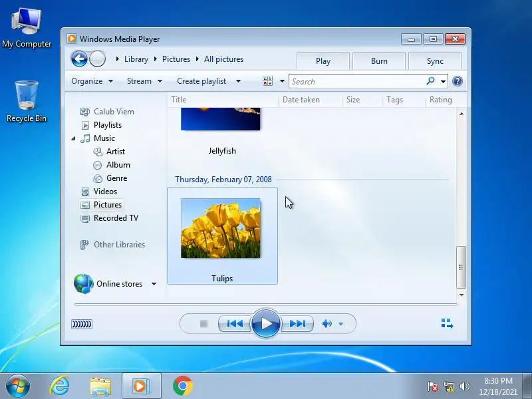Click the Stop playback button
532x399 pixels.
(x=203, y=324)
